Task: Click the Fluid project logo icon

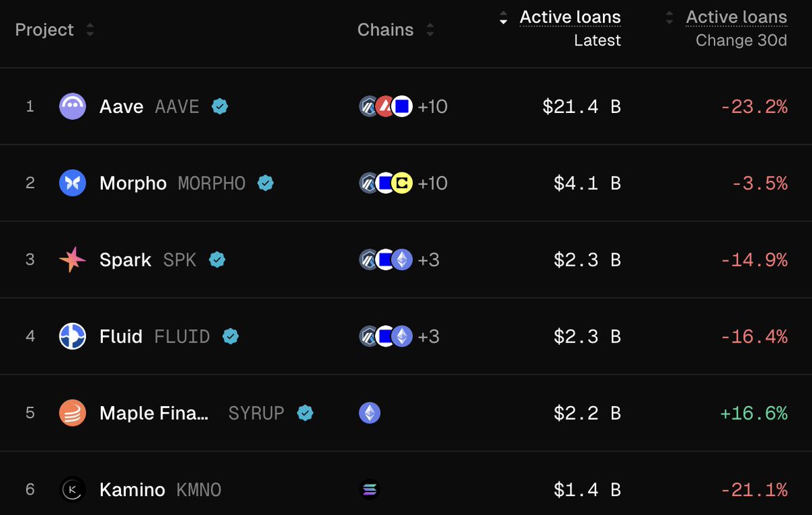Action: coord(72,336)
